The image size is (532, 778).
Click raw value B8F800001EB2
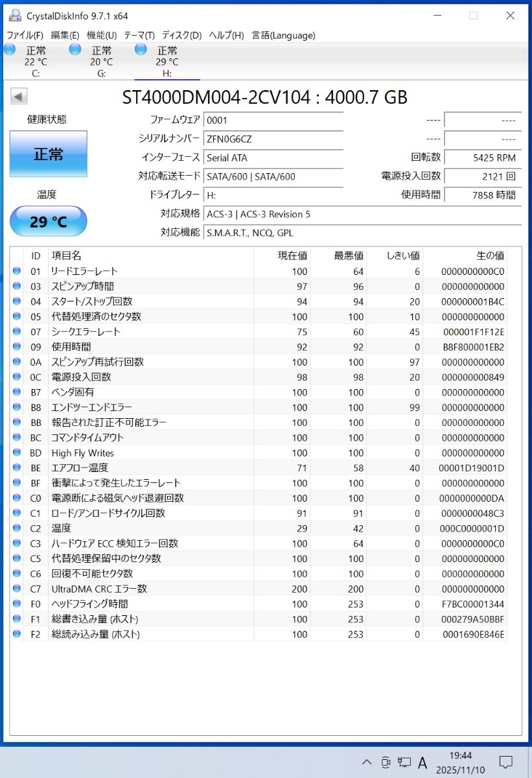(473, 347)
